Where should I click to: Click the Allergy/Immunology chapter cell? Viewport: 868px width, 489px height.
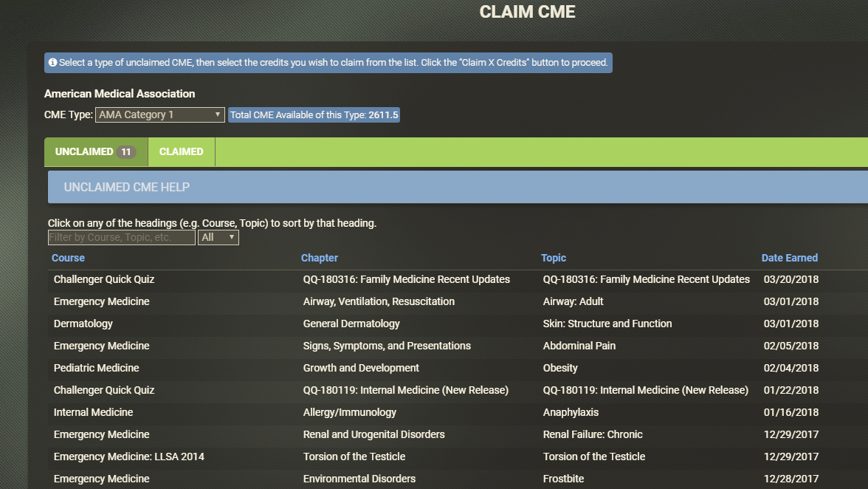[x=349, y=413]
